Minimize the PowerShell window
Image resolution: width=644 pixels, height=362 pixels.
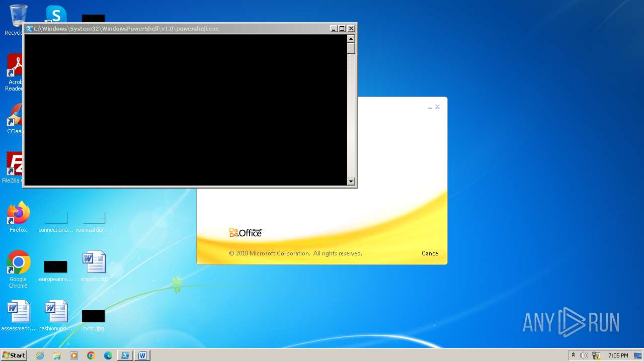333,29
